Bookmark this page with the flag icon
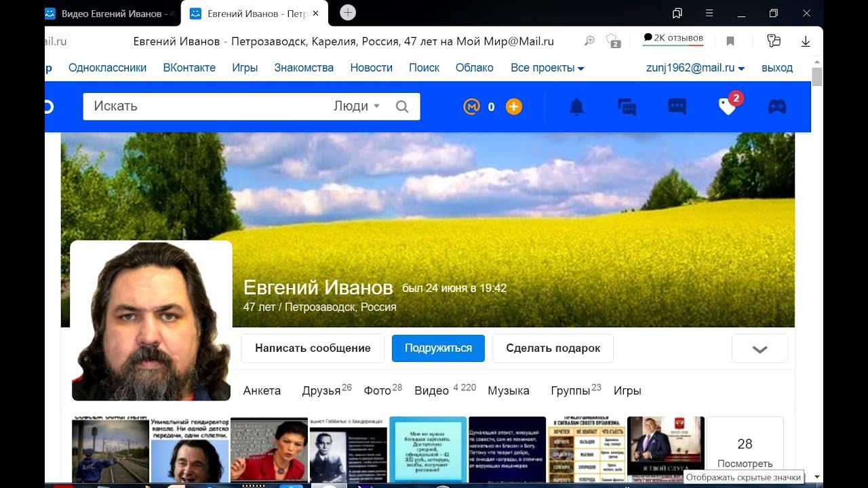The width and height of the screenshot is (868, 488). (x=730, y=41)
